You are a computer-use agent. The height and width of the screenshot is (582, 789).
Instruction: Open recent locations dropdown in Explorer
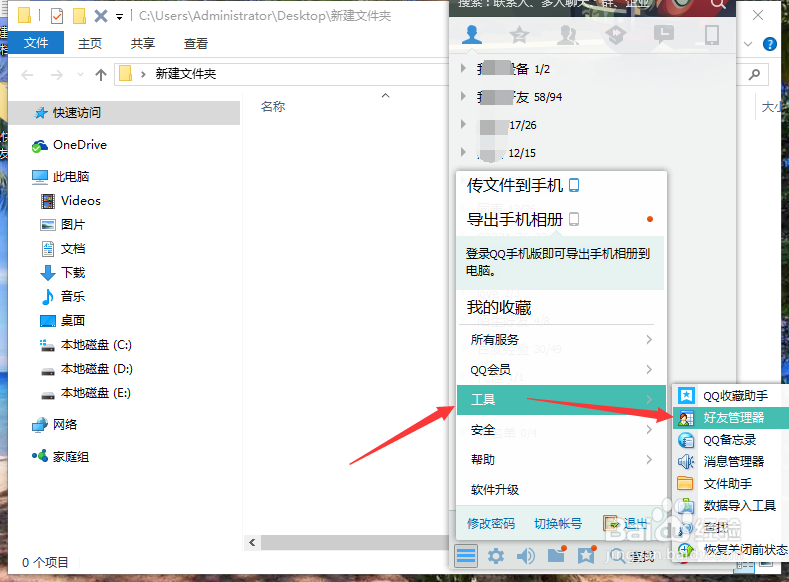point(80,75)
